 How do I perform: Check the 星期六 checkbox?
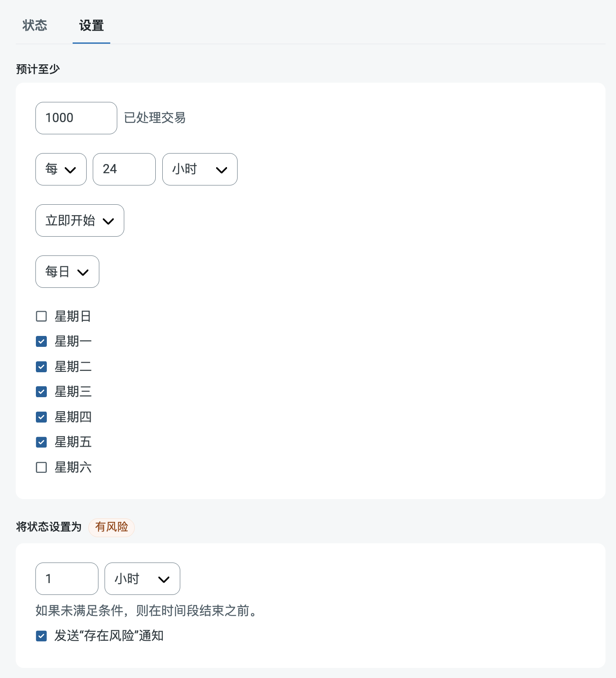(x=42, y=468)
